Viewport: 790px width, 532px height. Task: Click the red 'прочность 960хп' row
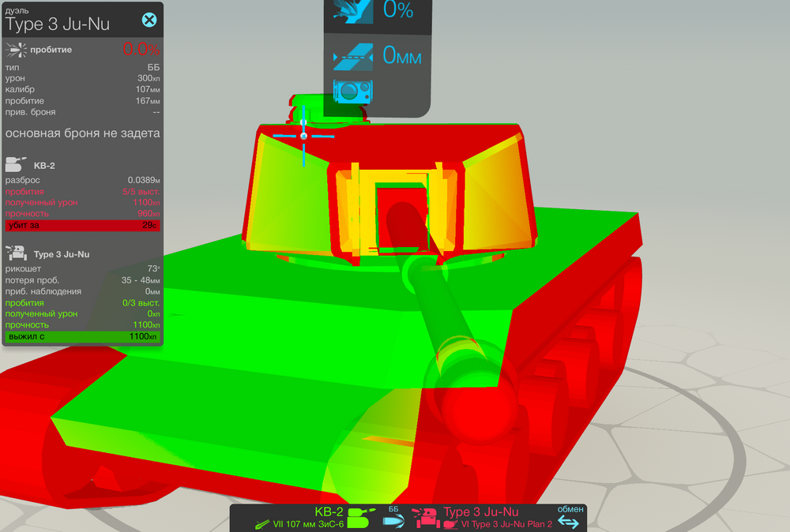83,213
